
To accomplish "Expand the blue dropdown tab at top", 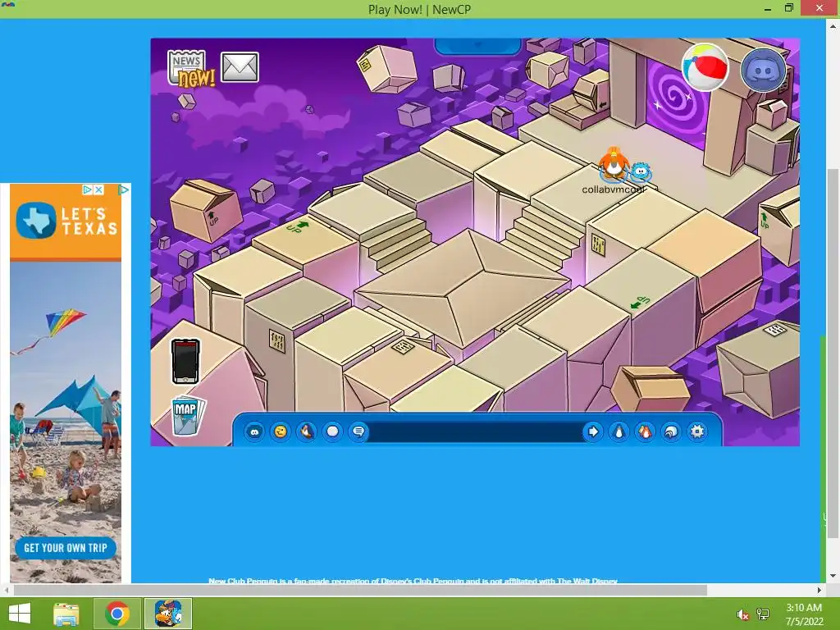I will [477, 46].
